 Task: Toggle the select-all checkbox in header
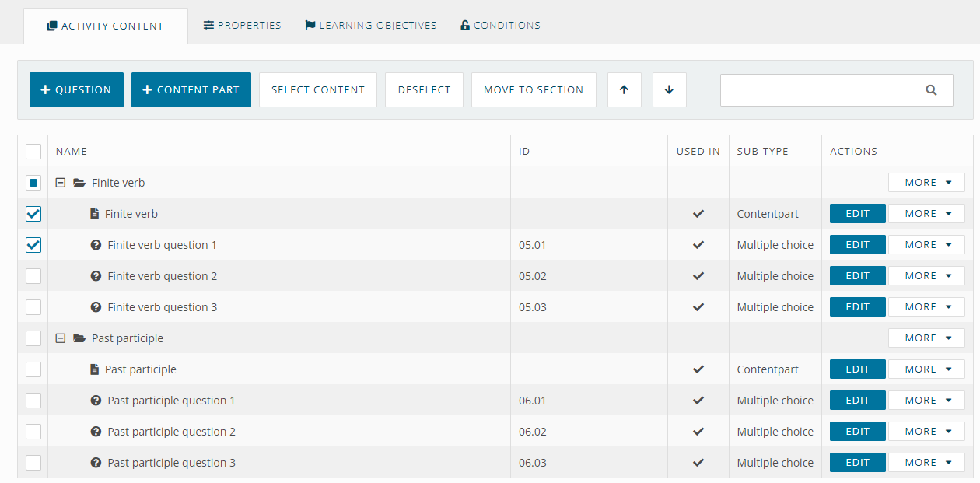33,152
